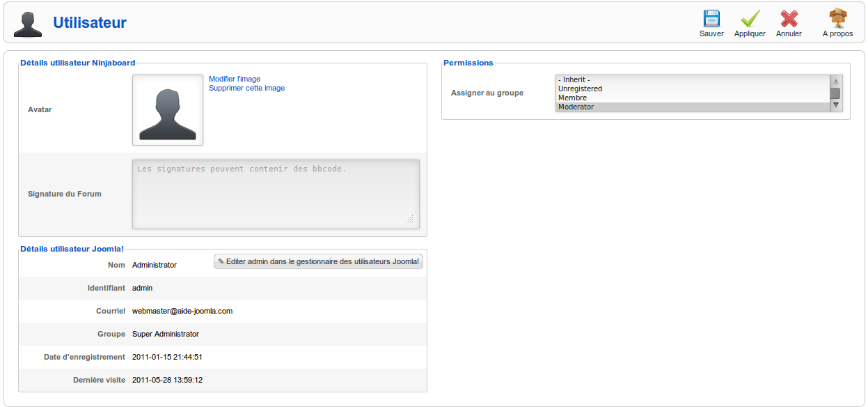This screenshot has width=868, height=407.
Task: Click the group list scroll down arrow
Action: pos(836,105)
